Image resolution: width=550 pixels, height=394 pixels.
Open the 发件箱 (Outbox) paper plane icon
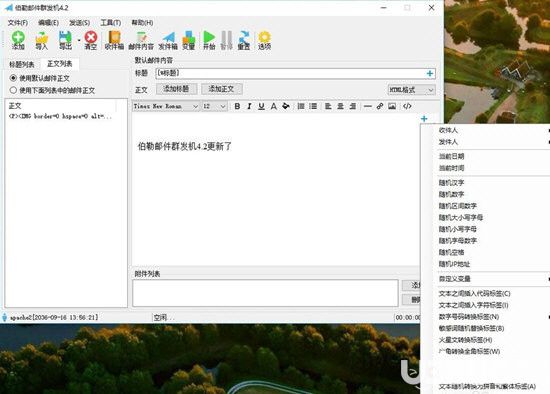point(168,40)
